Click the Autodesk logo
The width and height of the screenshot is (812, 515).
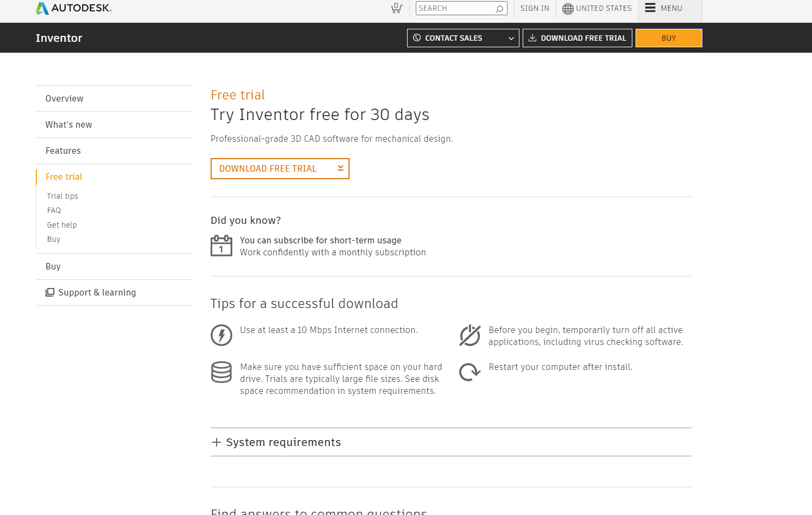pos(73,8)
